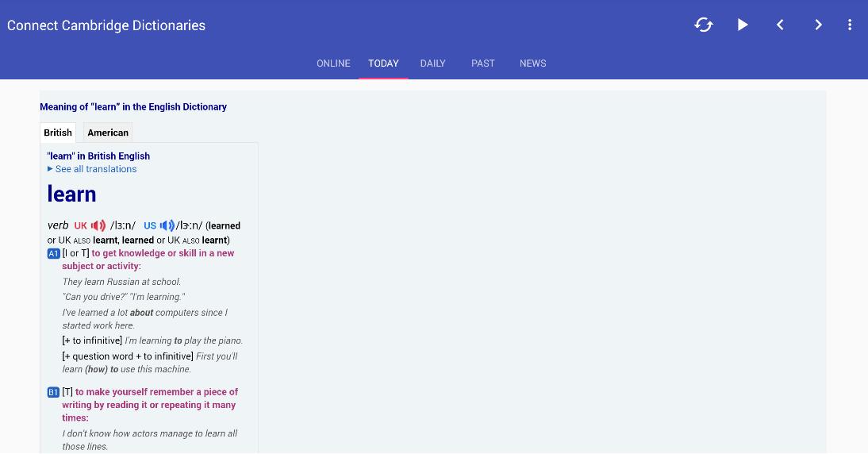The width and height of the screenshot is (868, 454).
Task: Start the play button in header
Action: pos(743,25)
